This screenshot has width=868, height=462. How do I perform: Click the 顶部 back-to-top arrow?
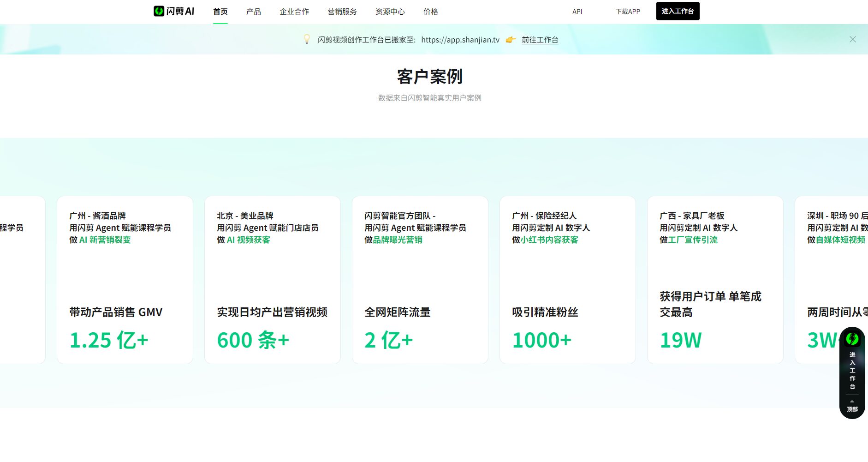852,406
